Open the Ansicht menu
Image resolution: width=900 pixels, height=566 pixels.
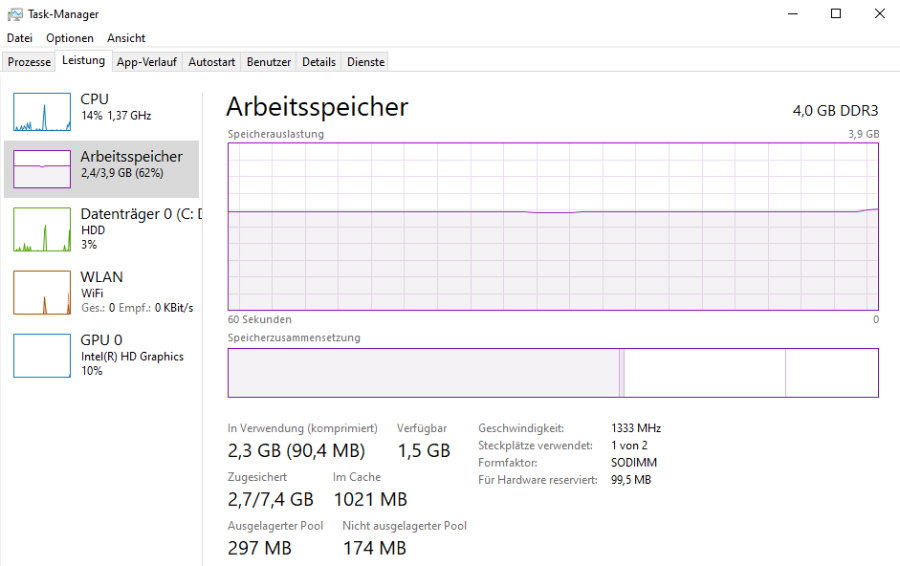click(127, 38)
